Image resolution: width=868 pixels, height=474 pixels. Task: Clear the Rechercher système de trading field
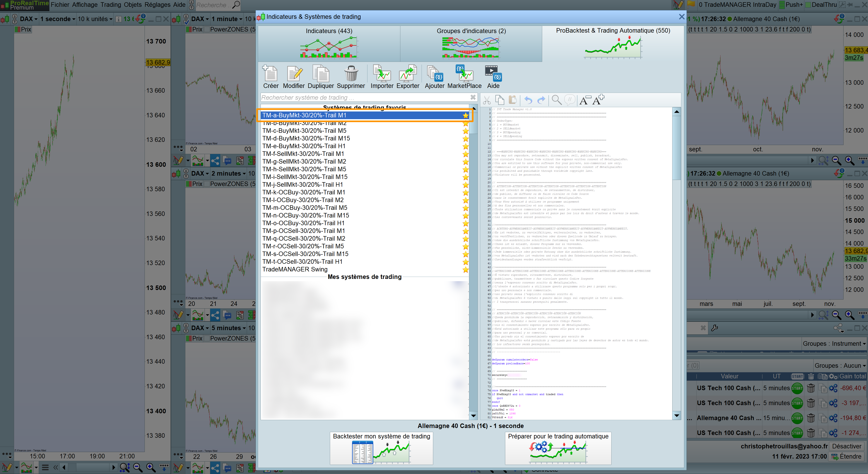pos(473,97)
